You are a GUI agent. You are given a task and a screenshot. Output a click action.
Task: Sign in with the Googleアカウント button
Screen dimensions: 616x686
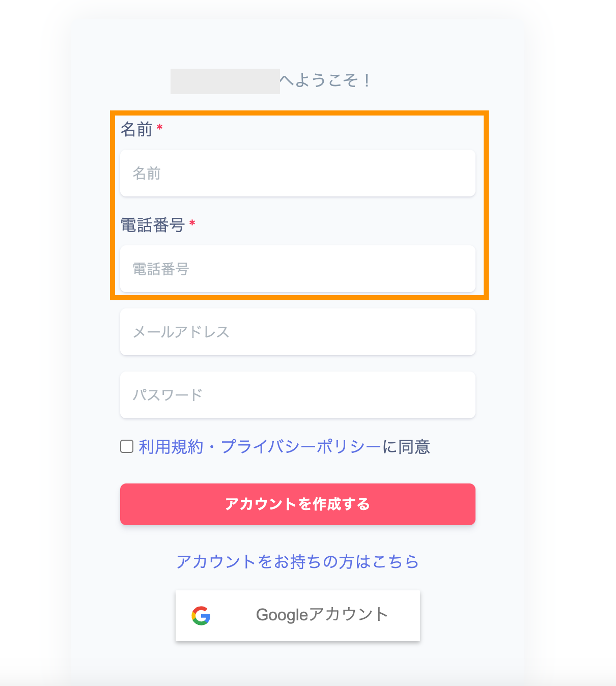coord(297,615)
